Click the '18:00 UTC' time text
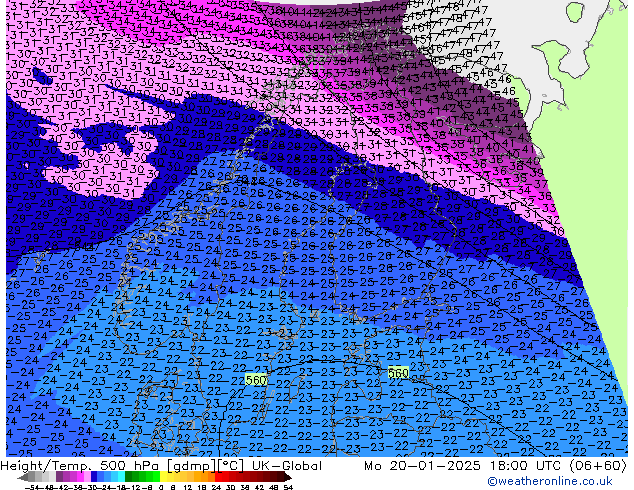The height and width of the screenshot is (490, 634). [x=525, y=466]
